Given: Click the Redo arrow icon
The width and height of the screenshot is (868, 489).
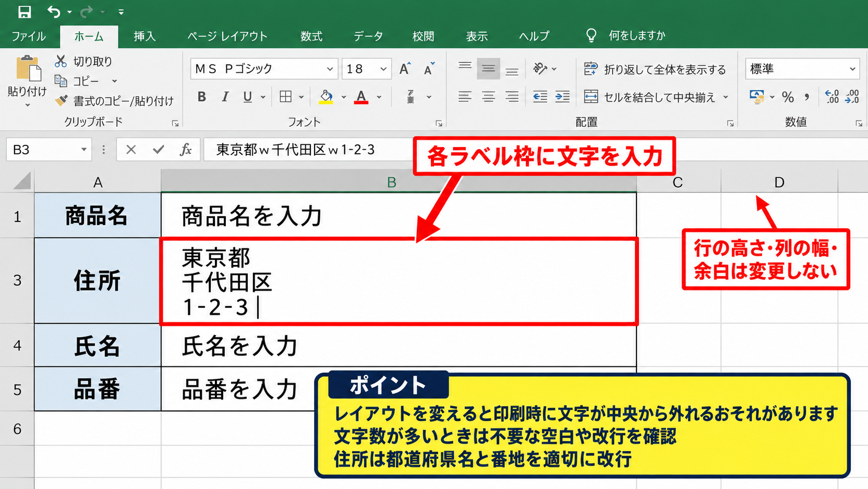Looking at the screenshot, I should point(87,11).
